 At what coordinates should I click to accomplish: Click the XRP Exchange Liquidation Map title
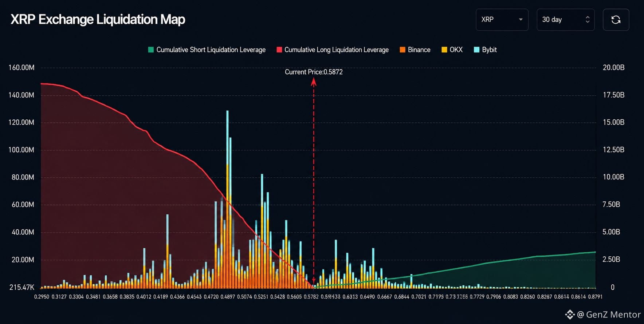click(x=98, y=19)
